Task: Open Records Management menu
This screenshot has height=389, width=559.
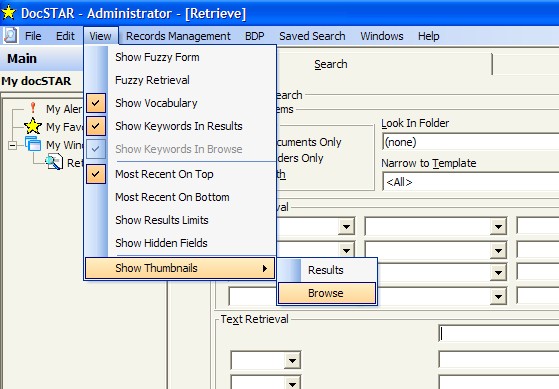Action: (x=178, y=36)
